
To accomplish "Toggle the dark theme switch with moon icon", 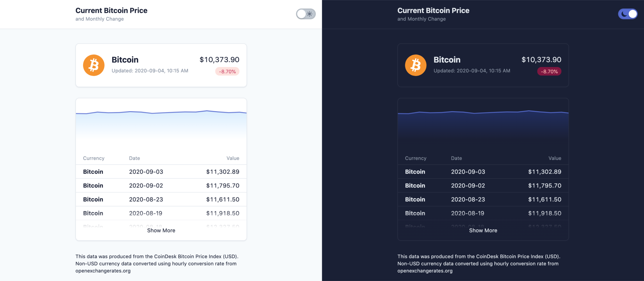I will point(627,14).
